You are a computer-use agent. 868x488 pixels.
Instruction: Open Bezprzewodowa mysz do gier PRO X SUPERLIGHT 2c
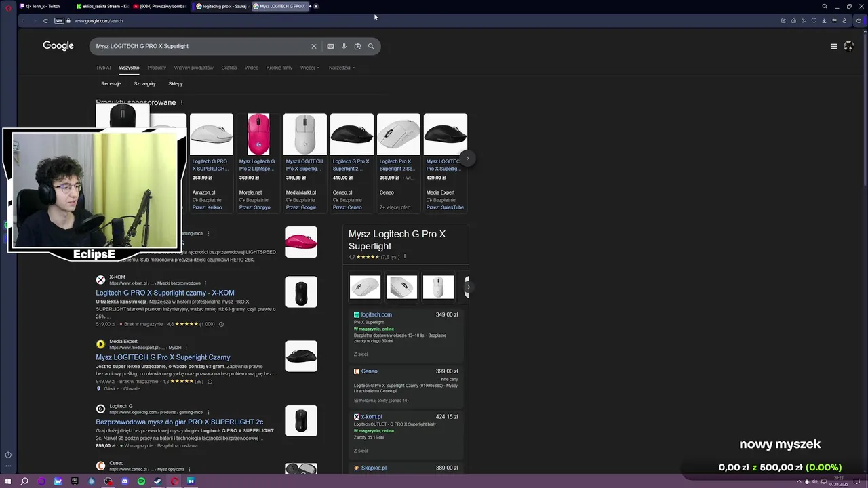pyautogui.click(x=180, y=422)
